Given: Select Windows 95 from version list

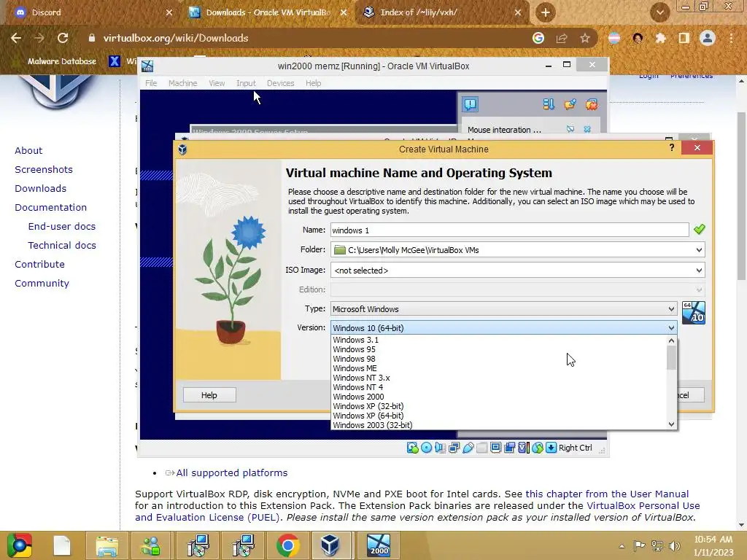Looking at the screenshot, I should coord(498,349).
